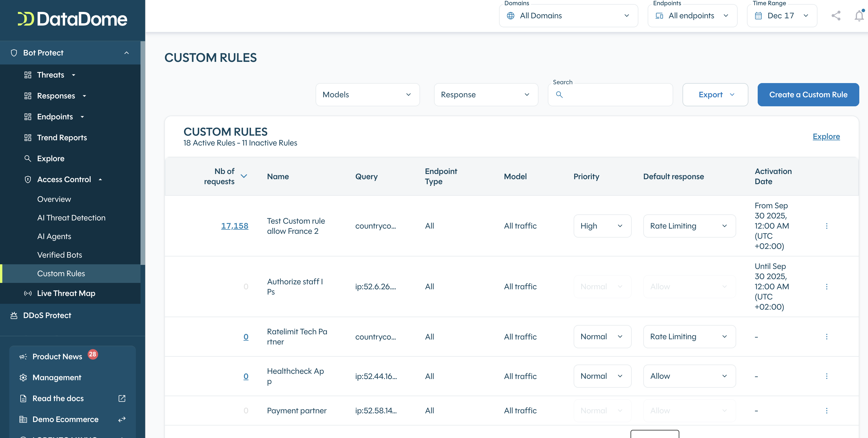Open the All Domains dropdown
This screenshot has width=868, height=438.
(568, 15)
